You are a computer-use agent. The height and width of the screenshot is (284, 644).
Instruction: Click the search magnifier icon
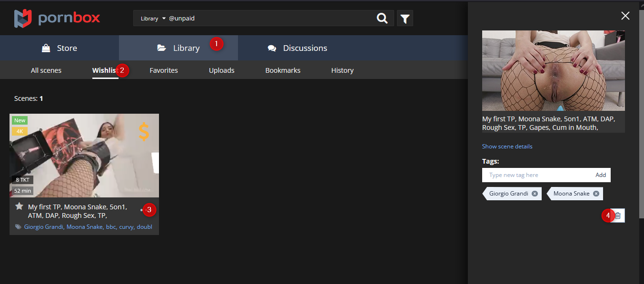[x=382, y=19]
